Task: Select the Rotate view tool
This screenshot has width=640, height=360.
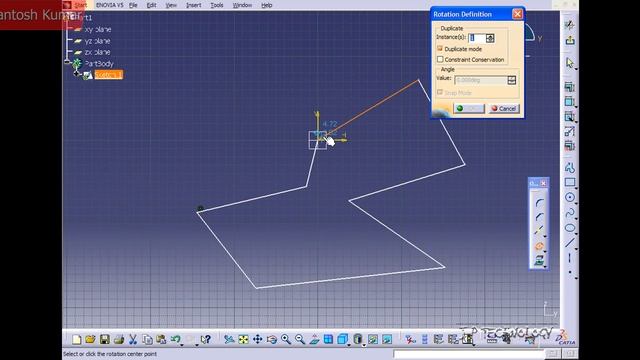Action: pos(272,339)
